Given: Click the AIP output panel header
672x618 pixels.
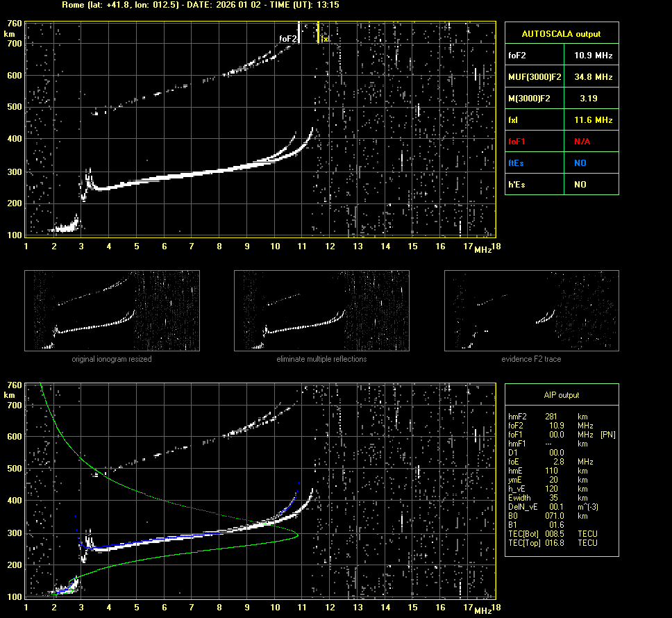Looking at the screenshot, I should 561,395.
